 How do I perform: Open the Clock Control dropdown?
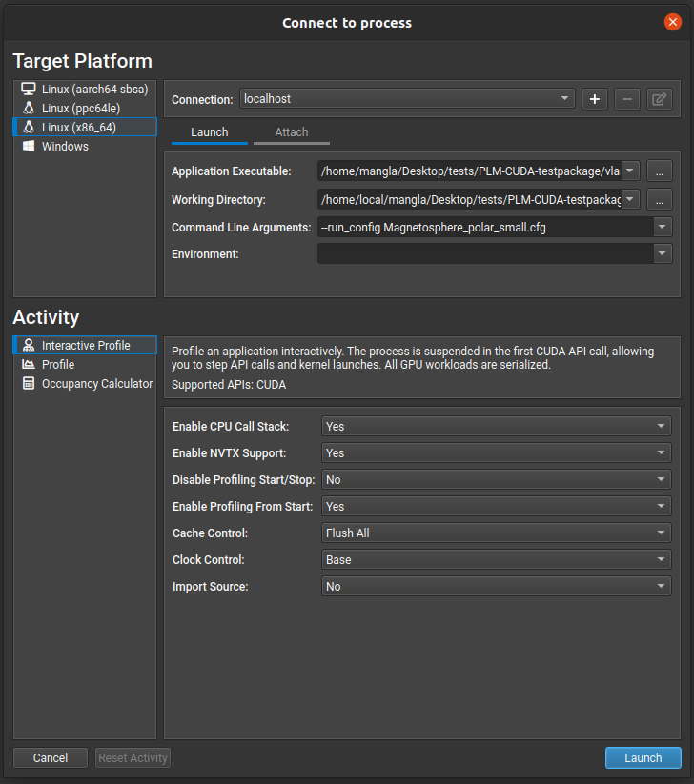click(x=496, y=560)
